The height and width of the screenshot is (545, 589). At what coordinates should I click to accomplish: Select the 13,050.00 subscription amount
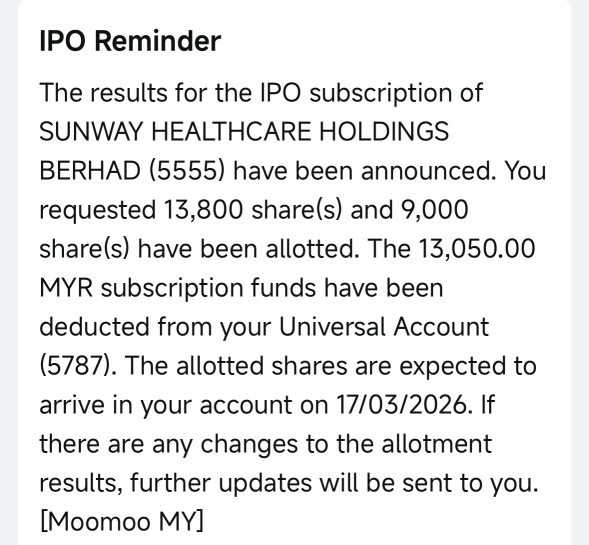tap(476, 249)
